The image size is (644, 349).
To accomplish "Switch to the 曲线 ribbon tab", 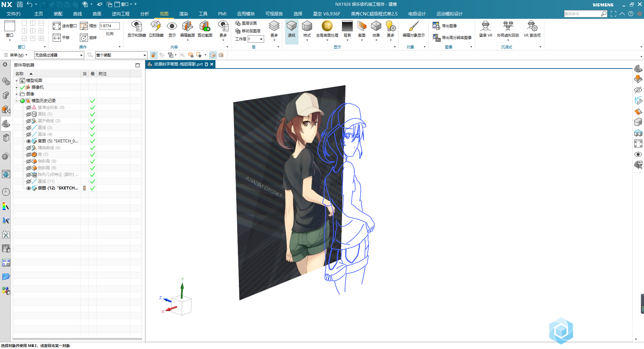I will (x=78, y=14).
